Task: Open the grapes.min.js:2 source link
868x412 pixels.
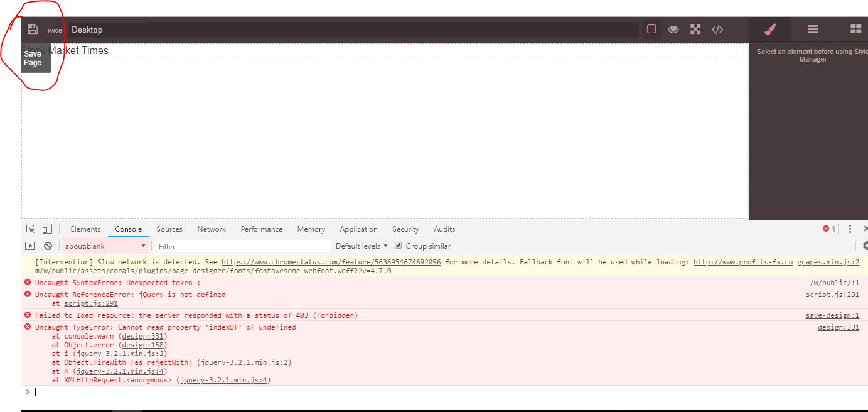Action: (x=828, y=262)
